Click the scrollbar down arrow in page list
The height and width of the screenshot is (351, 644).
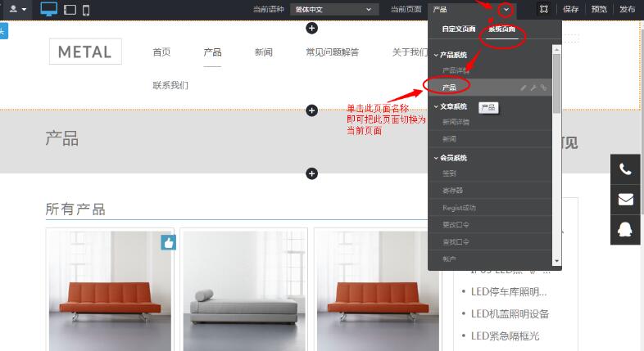click(556, 261)
